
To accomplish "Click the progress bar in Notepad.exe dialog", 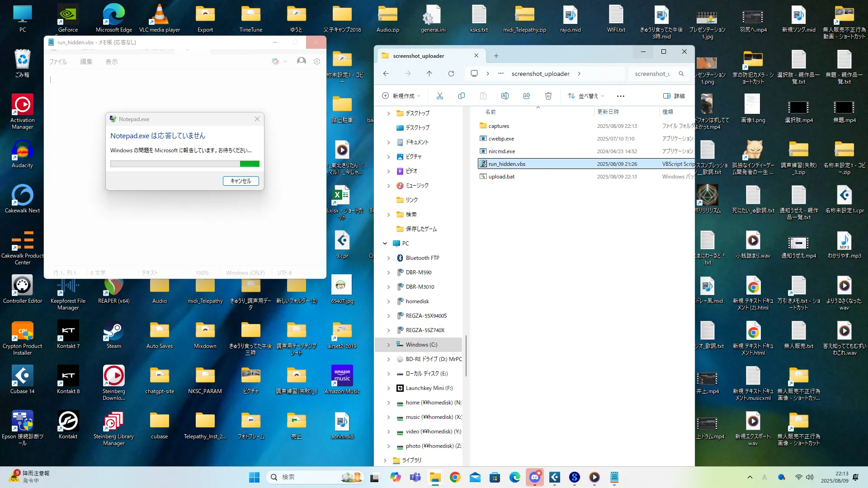I will (184, 164).
